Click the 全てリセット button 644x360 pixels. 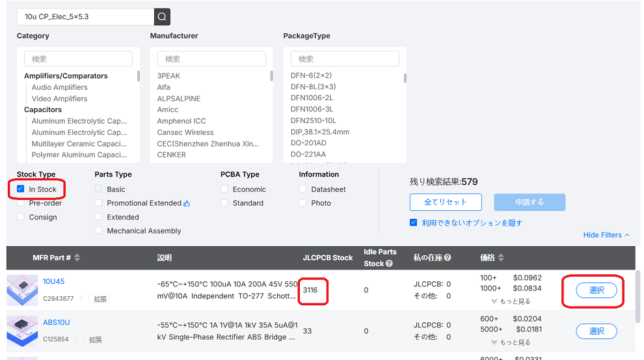click(x=446, y=202)
